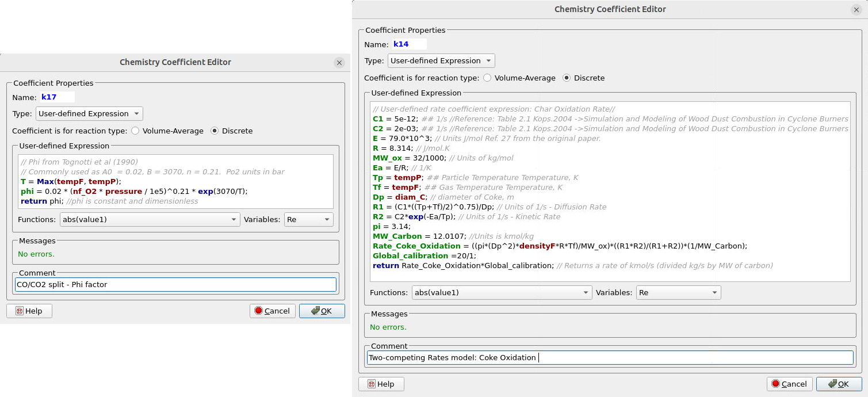
Task: Expand Functions list in k17 dialog
Action: point(150,219)
